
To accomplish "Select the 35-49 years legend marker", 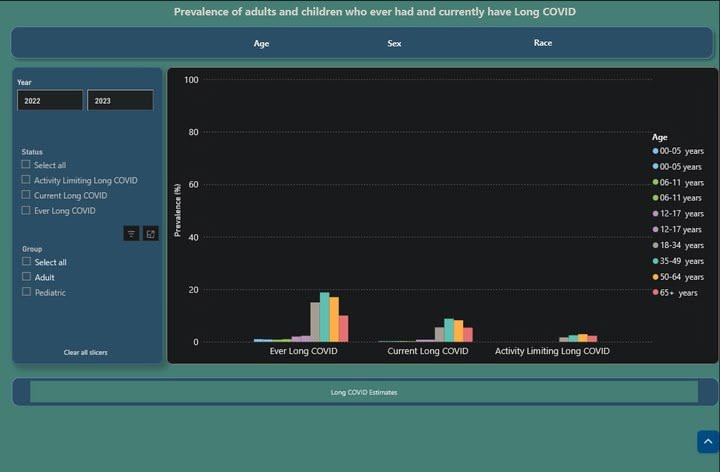I will tap(655, 261).
